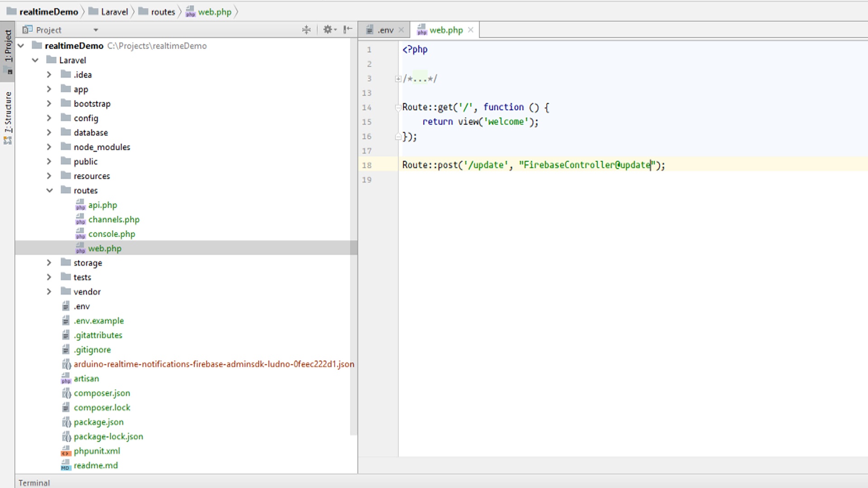Viewport: 868px width, 488px height.
Task: Expand the database folder arrow
Action: 49,132
